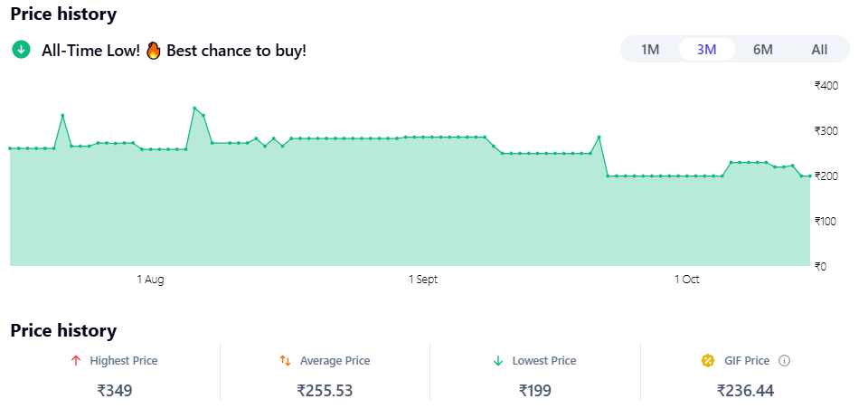Viewport: 868px width, 418px height.
Task: Click the red highest price arrow icon
Action: coord(76,361)
